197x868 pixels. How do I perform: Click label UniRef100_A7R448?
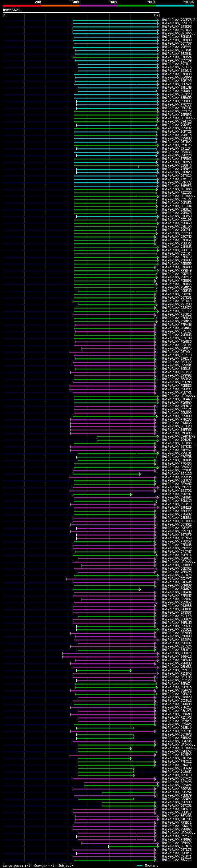click(x=177, y=399)
